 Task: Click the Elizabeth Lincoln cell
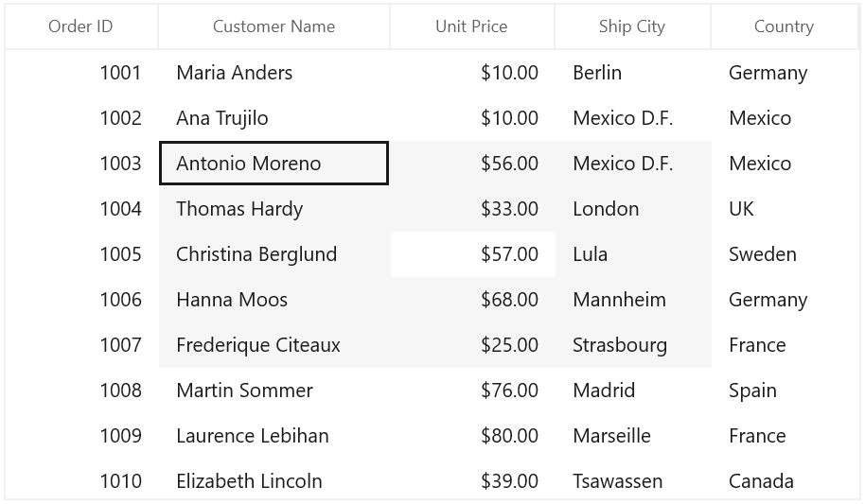click(x=274, y=481)
